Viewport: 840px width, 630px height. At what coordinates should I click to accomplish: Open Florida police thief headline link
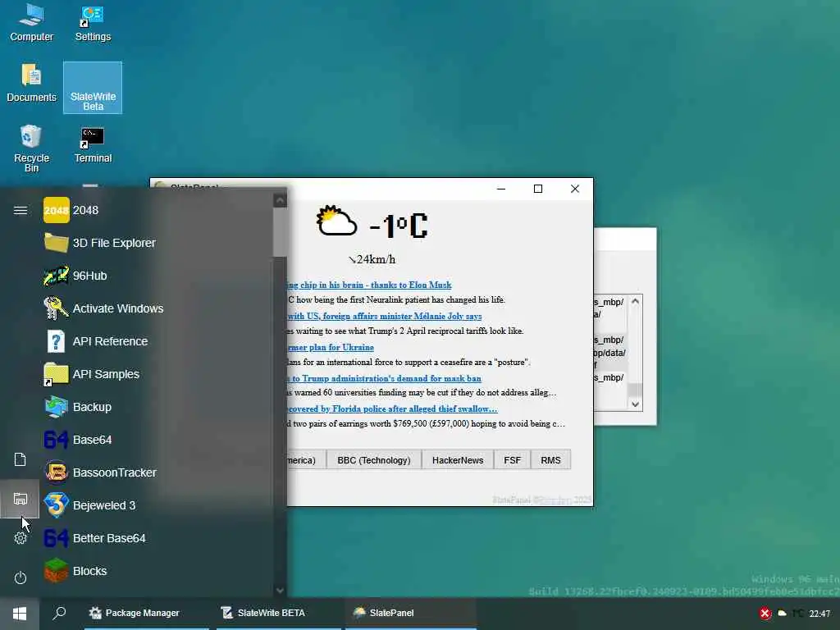392,409
